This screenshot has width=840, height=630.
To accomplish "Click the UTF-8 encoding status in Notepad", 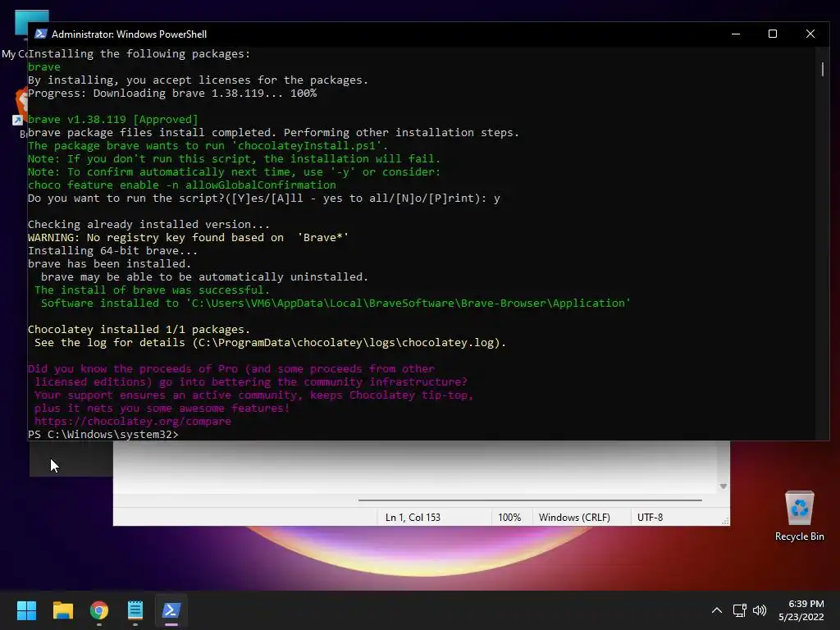I will [x=650, y=518].
